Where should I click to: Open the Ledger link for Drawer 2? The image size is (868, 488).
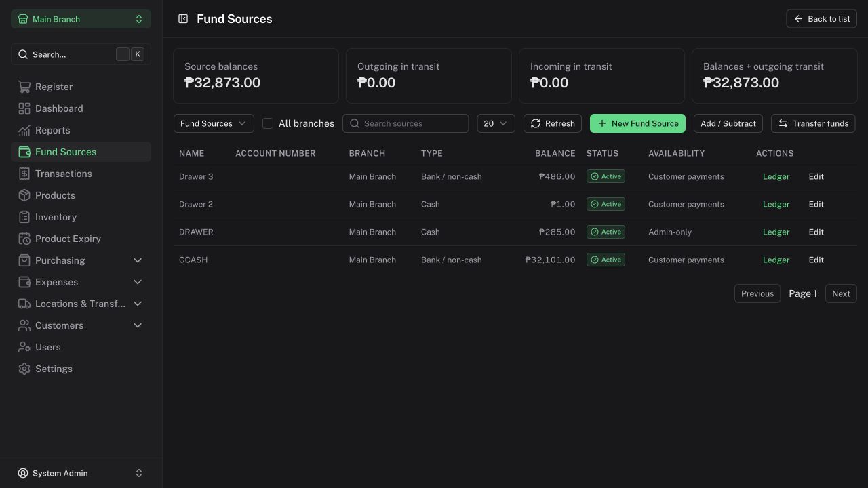click(x=776, y=204)
